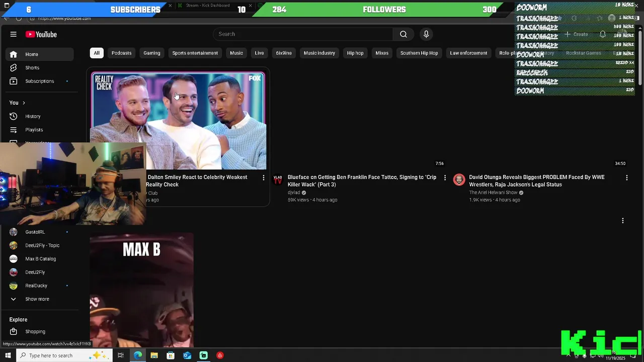Select the 6ix9ine filter chip
Viewport: 644px width, 362px height.
(x=284, y=53)
